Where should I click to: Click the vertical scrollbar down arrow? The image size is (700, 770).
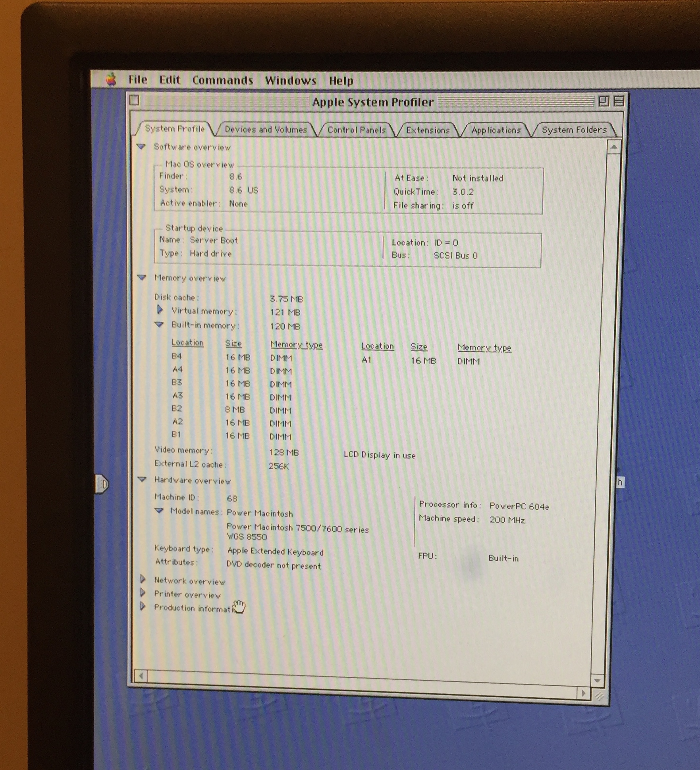tap(597, 681)
